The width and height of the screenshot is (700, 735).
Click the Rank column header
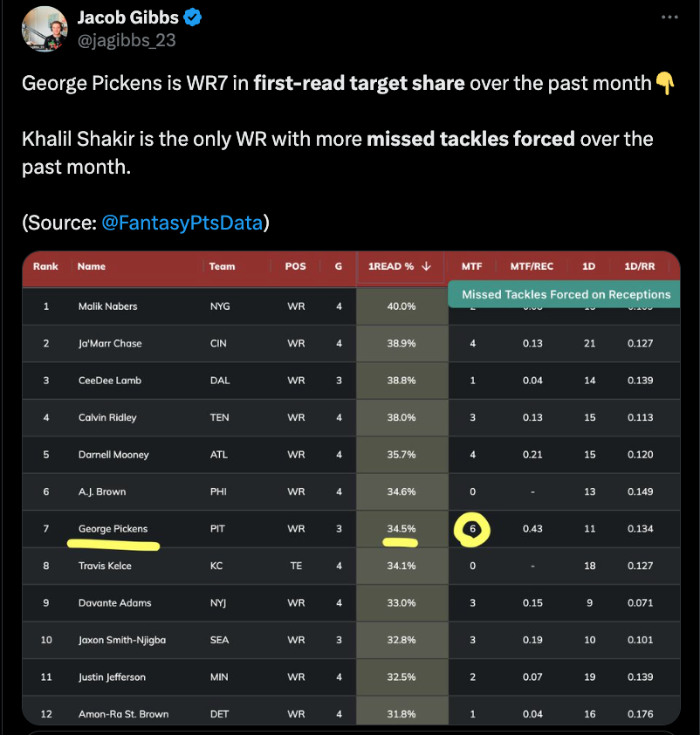tap(45, 266)
